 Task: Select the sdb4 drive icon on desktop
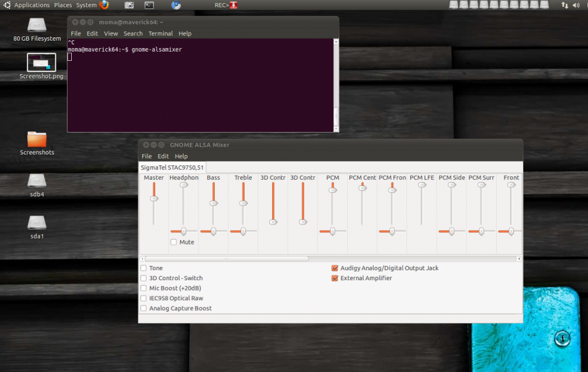(37, 185)
